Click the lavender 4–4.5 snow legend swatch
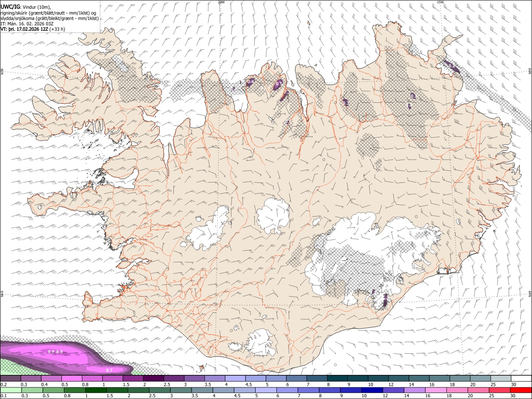Viewport: 532px width, 399px height. click(235, 378)
